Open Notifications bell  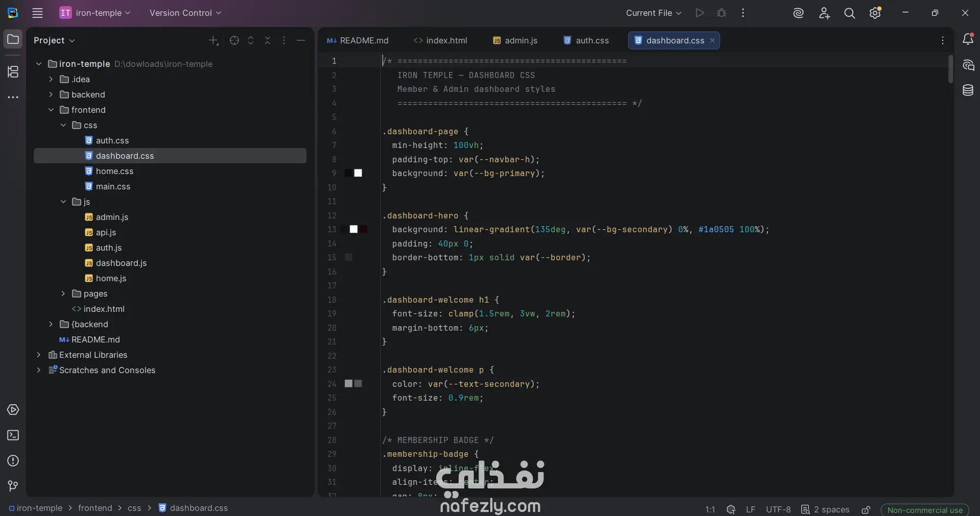(x=968, y=39)
